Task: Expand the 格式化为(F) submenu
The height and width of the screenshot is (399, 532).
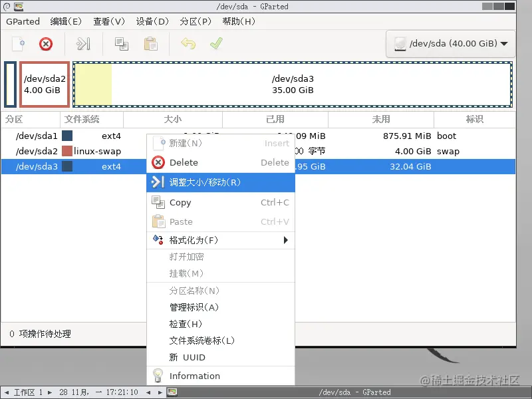Action: (x=221, y=240)
